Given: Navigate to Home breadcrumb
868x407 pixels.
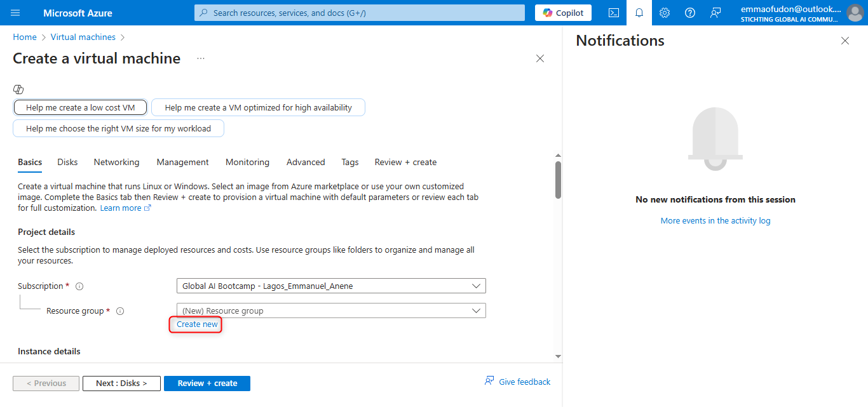Looking at the screenshot, I should click(25, 37).
